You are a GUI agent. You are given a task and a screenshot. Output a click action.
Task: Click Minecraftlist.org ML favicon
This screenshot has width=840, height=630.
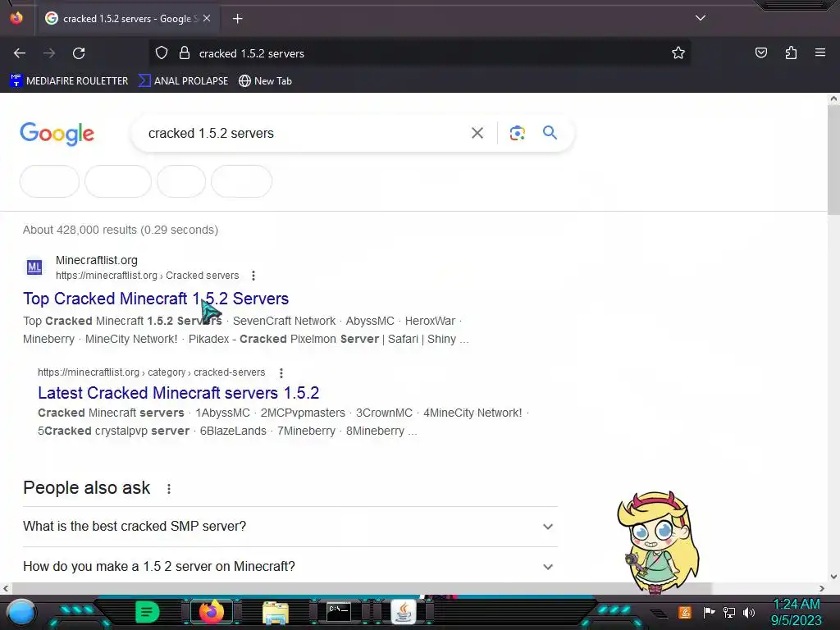click(x=34, y=267)
